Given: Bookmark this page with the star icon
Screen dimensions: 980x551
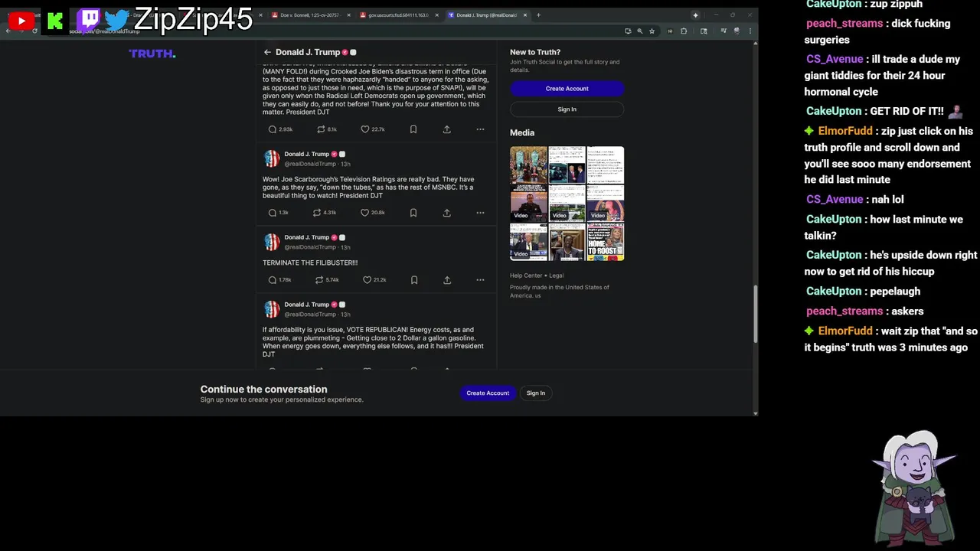Looking at the screenshot, I should (652, 31).
